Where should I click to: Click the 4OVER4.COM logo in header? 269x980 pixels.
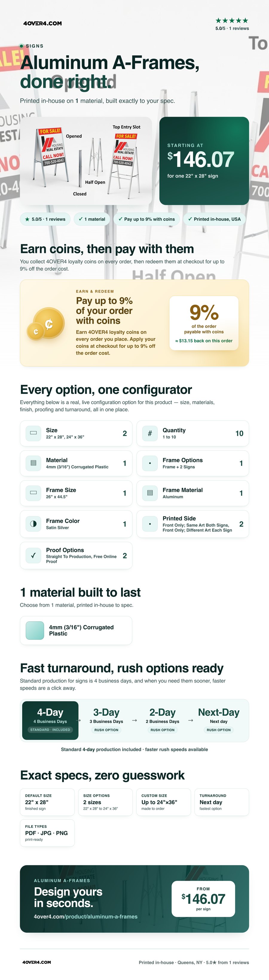(x=42, y=23)
